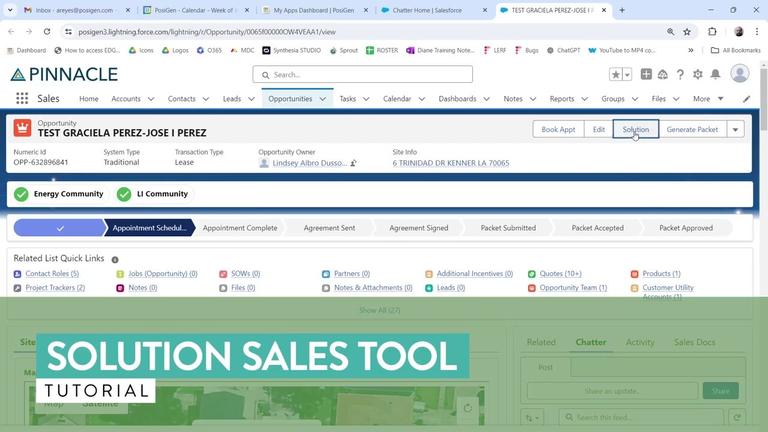Expand the Leads tab dropdown chevron
Image resolution: width=768 pixels, height=432 pixels.
pos(251,99)
